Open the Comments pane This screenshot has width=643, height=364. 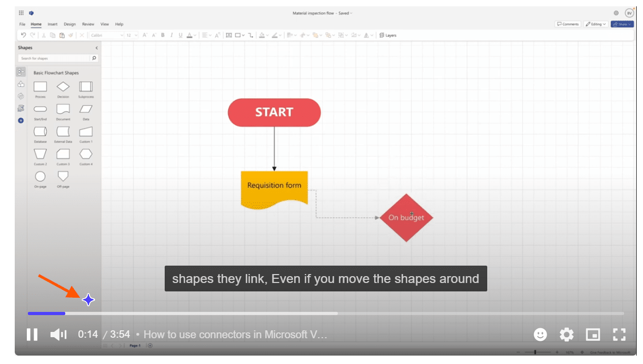coord(568,24)
